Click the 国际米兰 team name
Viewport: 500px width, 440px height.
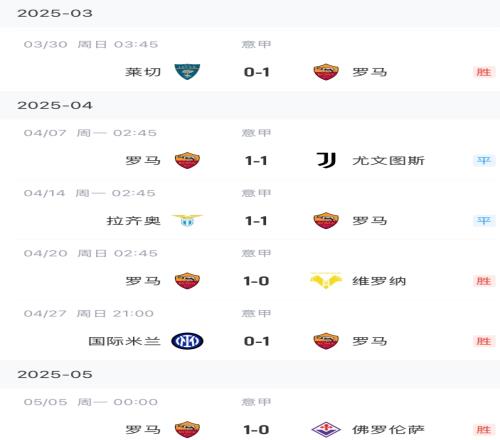click(125, 341)
